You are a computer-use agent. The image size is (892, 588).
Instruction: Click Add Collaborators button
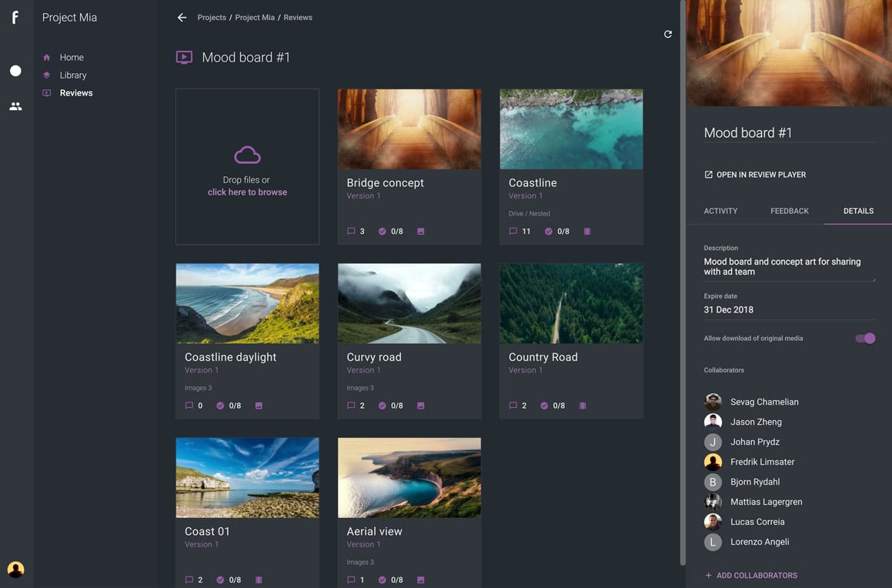tap(751, 576)
